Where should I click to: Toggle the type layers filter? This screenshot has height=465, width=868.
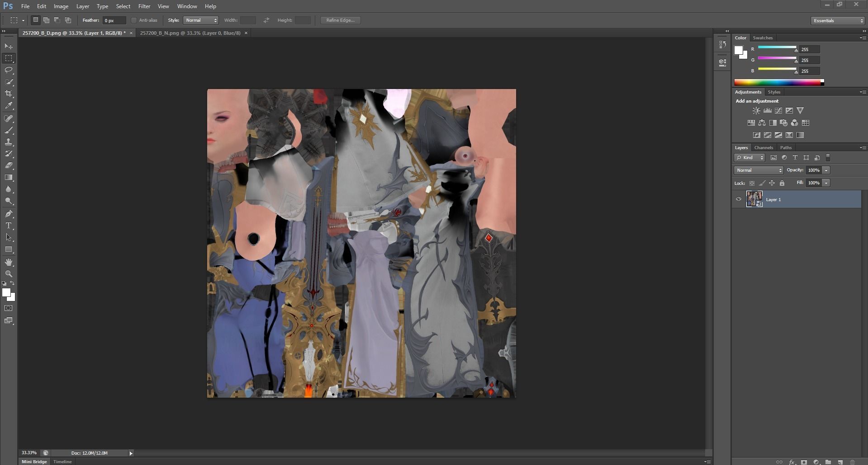click(795, 158)
